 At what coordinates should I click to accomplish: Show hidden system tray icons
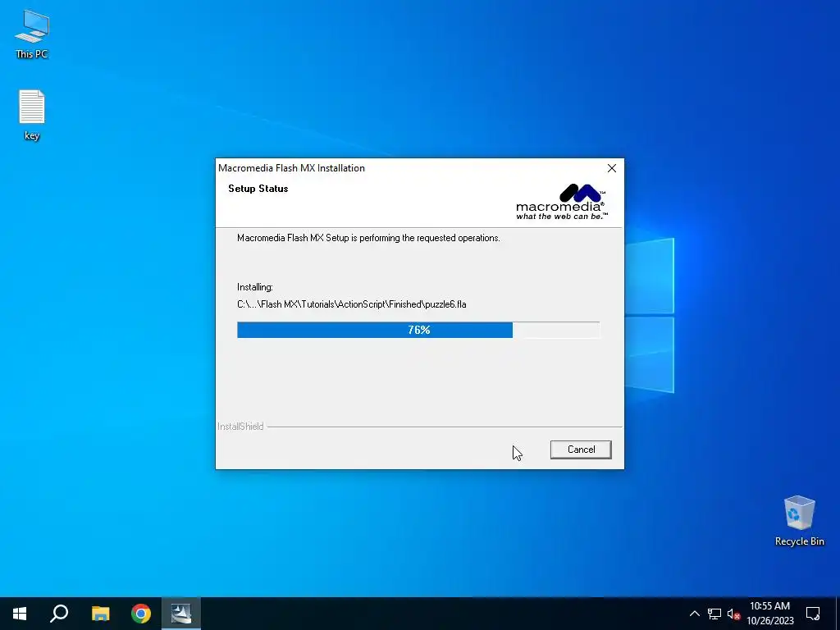coord(694,614)
